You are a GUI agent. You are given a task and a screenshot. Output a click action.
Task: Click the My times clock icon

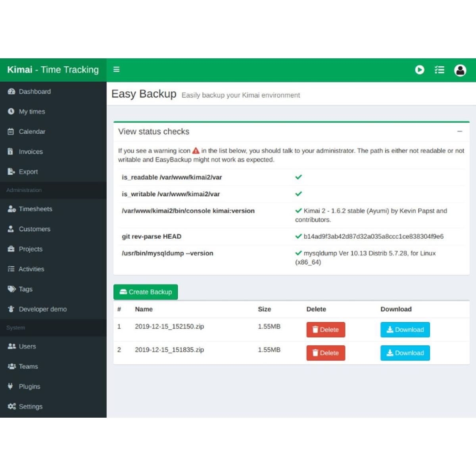coord(11,111)
